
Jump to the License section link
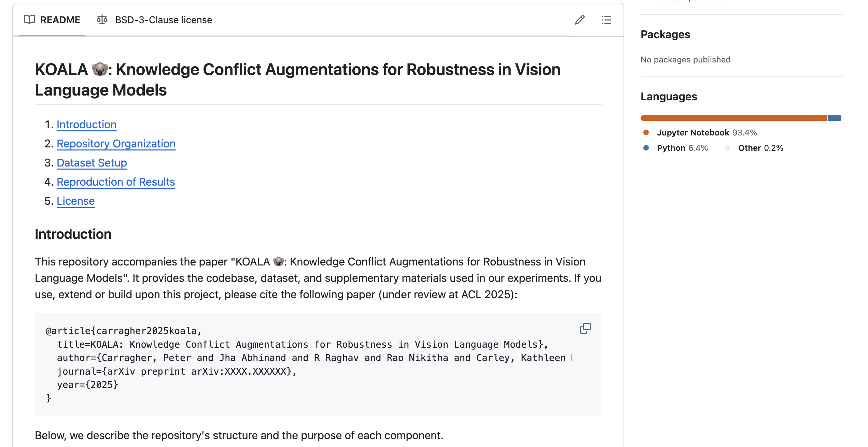tap(75, 201)
